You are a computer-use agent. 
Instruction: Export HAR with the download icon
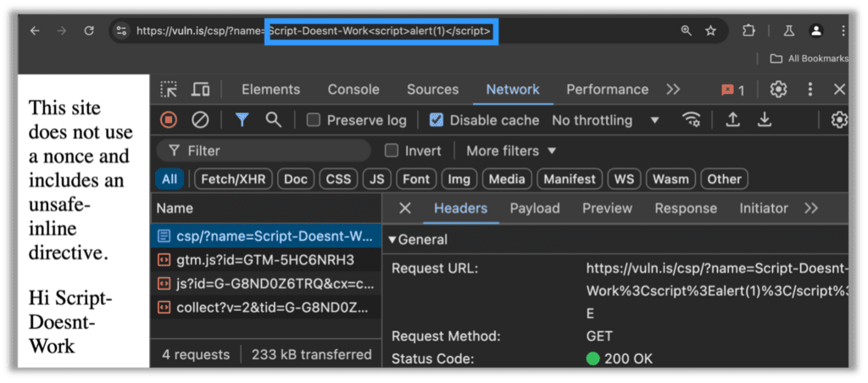(765, 120)
